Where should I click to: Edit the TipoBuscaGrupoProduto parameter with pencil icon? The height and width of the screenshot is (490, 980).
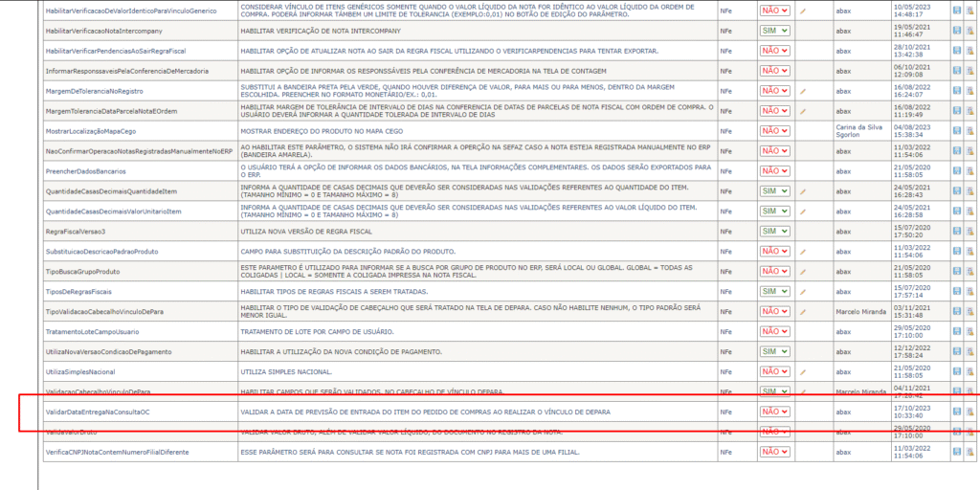point(804,271)
